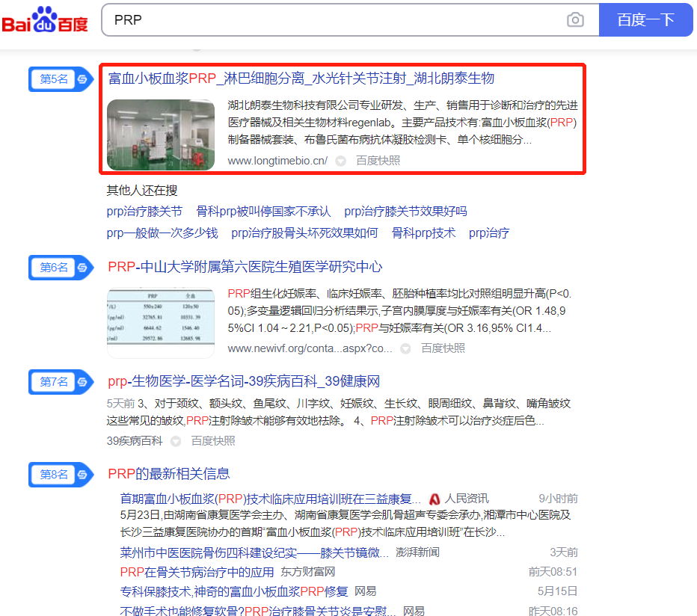Visit www.longtimebio.cn site link

tap(277, 161)
